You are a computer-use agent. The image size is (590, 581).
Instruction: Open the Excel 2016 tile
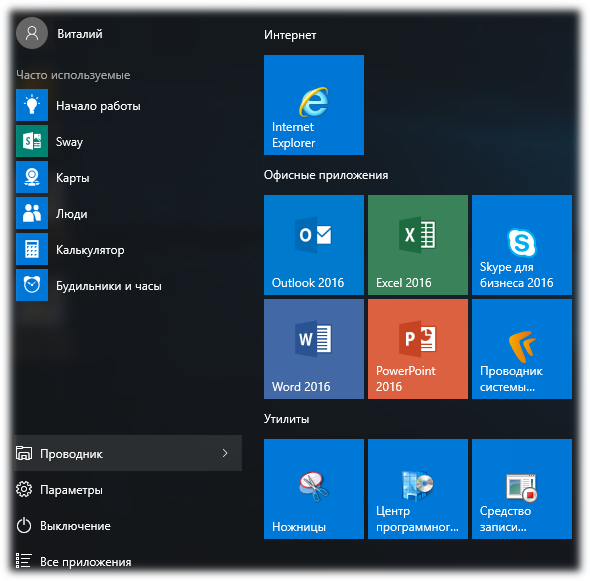click(418, 245)
